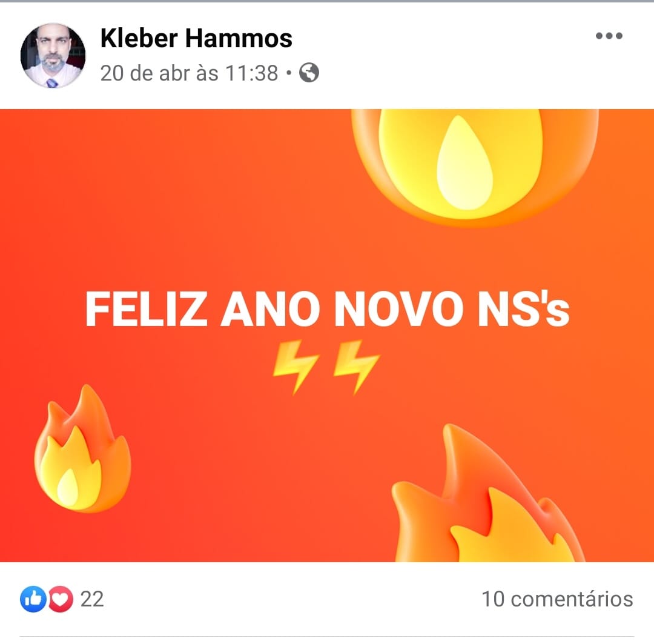Viewport: 654px width, 644px height.
Task: Tap the big flame at top right
Action: tap(475, 167)
